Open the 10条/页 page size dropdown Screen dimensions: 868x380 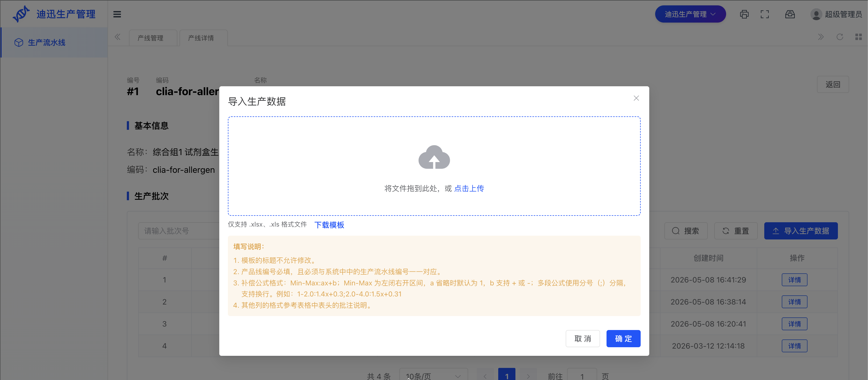click(433, 376)
